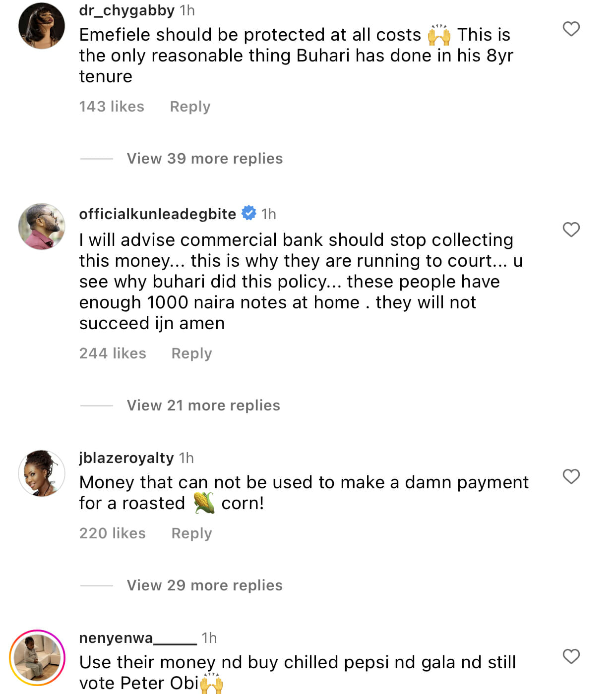This screenshot has width=616, height=695.
Task: Open the dr_chygabby username link
Action: 126,10
